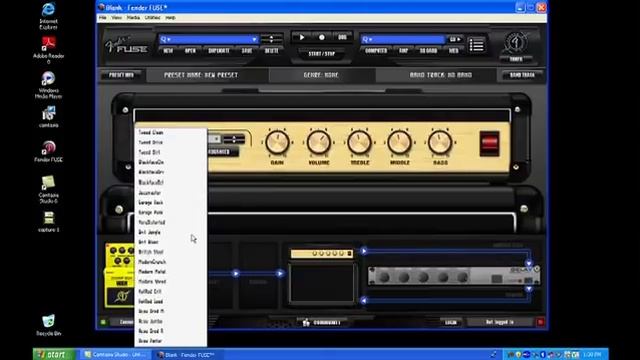The height and width of the screenshot is (360, 640).
Task: Open the Fender FUSE desktop shortcut
Action: [x=48, y=151]
